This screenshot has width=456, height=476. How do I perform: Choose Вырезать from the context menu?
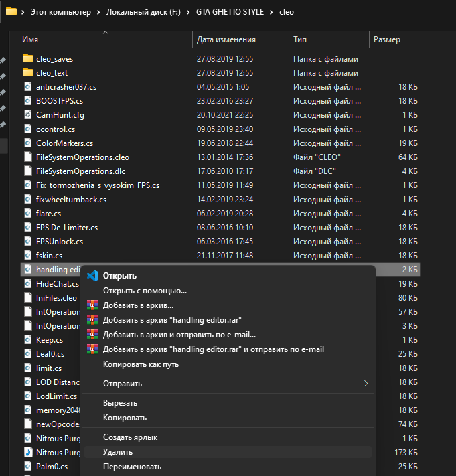(228, 403)
